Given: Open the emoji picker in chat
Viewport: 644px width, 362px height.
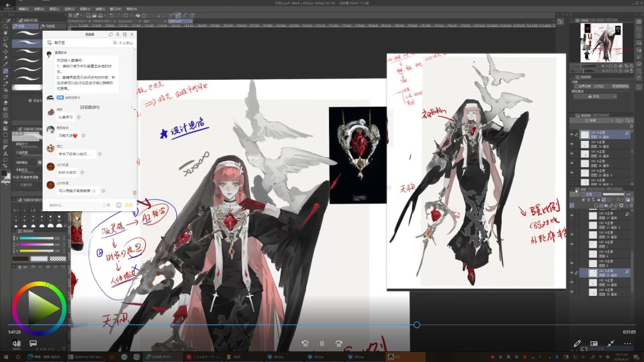Looking at the screenshot, I should click(118, 205).
